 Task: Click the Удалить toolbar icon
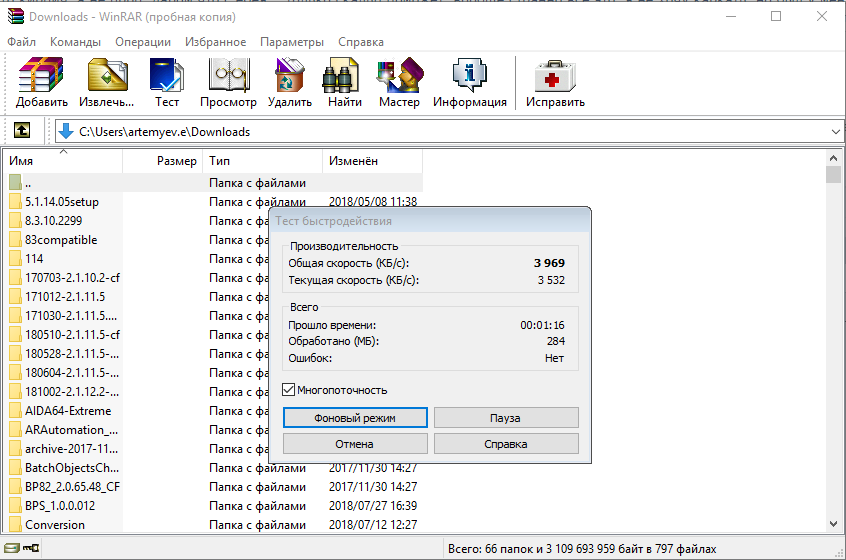point(290,74)
